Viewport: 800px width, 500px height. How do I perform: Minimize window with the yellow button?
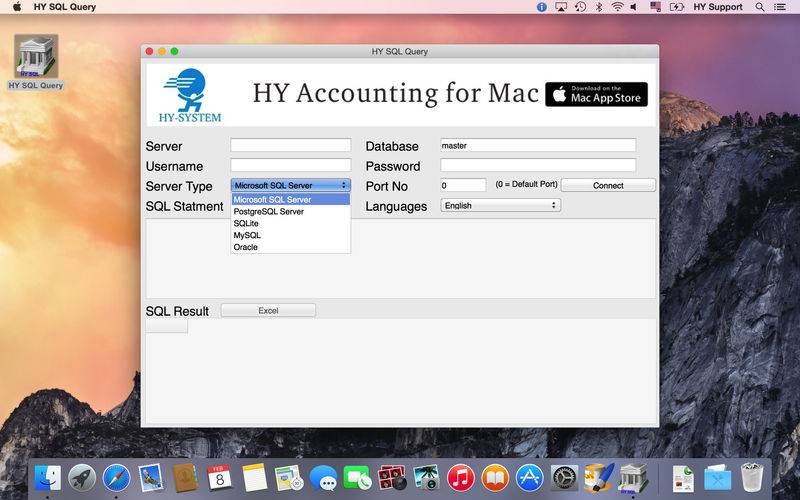(x=162, y=51)
